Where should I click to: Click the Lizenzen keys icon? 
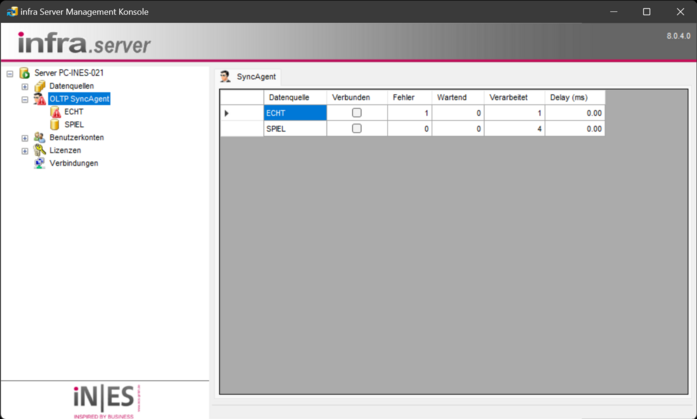pos(40,151)
